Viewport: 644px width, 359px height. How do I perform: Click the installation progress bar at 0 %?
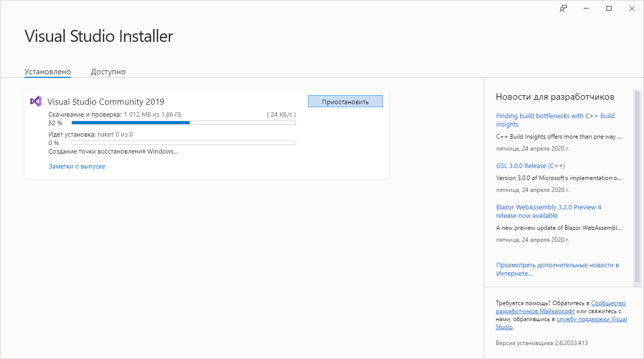184,143
